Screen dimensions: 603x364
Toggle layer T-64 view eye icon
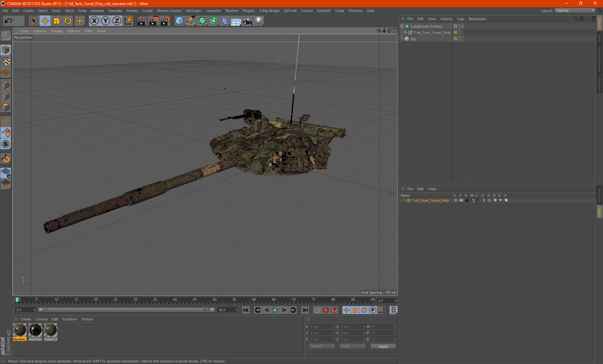click(x=461, y=200)
